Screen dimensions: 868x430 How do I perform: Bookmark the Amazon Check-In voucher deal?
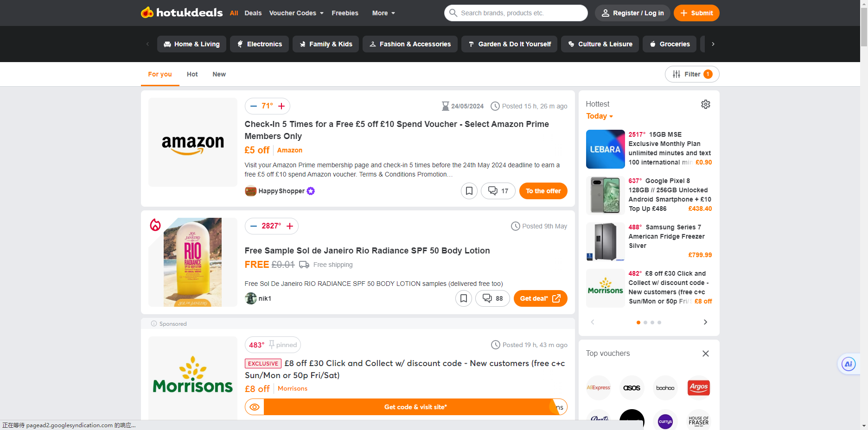click(x=469, y=191)
